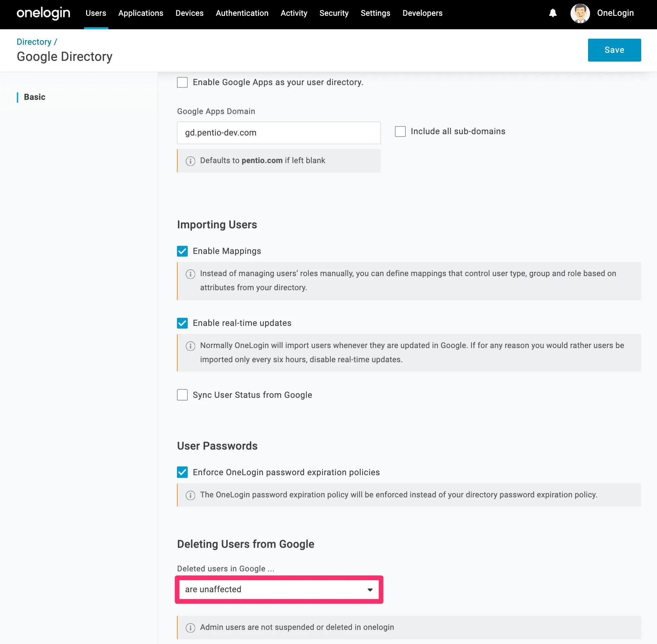Click info icon beside 'Defaults to pentio.com'
This screenshot has height=644, width=657.
point(190,161)
